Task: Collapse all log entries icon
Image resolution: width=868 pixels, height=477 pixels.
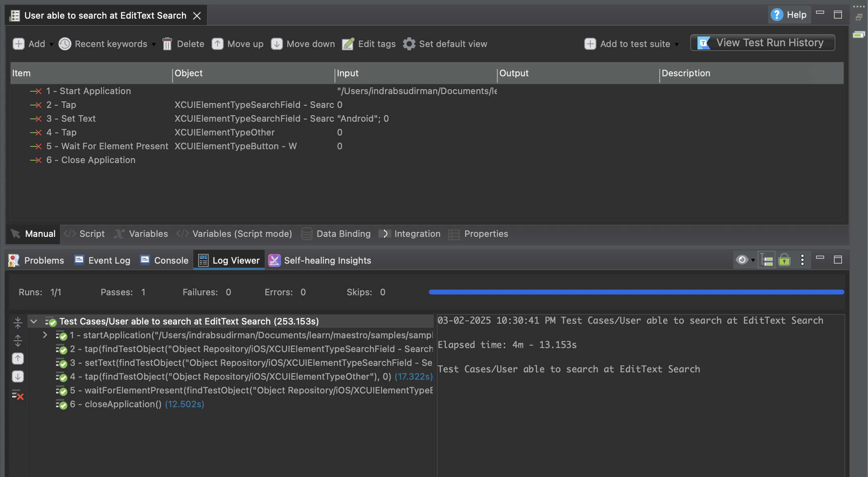Action: click(18, 323)
